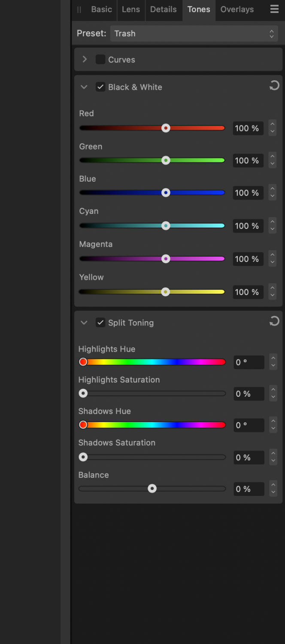
Task: Increase the Red value with stepper
Action: pyautogui.click(x=273, y=125)
